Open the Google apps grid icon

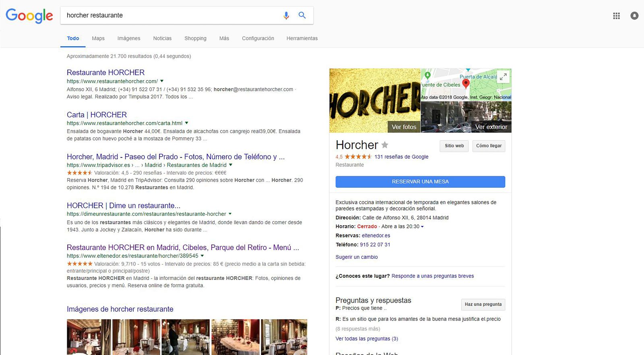click(616, 16)
